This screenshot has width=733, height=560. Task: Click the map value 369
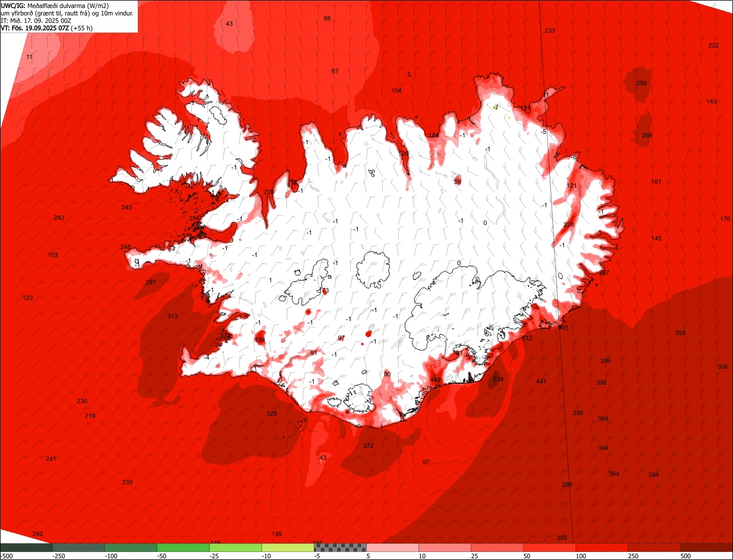click(x=603, y=419)
